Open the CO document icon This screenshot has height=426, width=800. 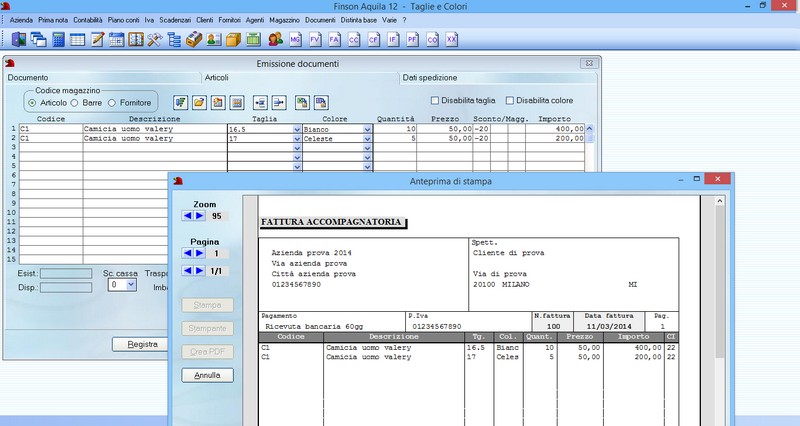(433, 39)
